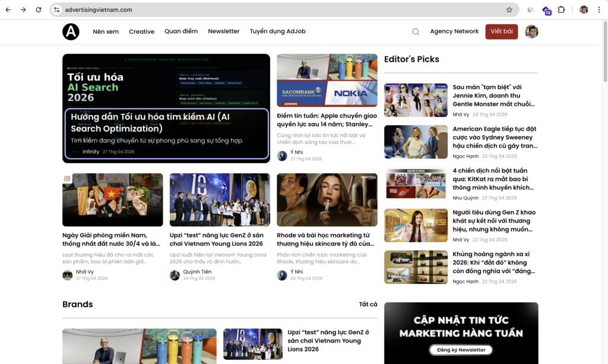Open the Chrome three-dot menu
Viewport: 608px width, 364px height.
tap(598, 10)
